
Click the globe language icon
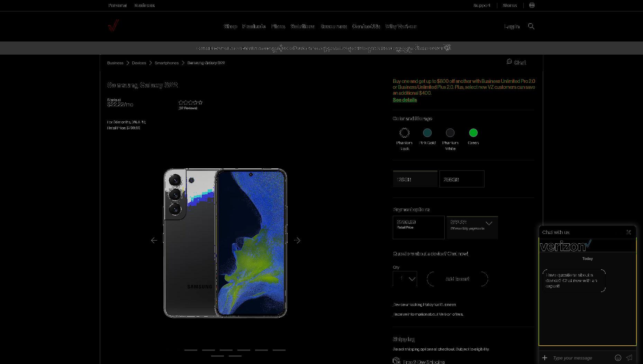[532, 5]
